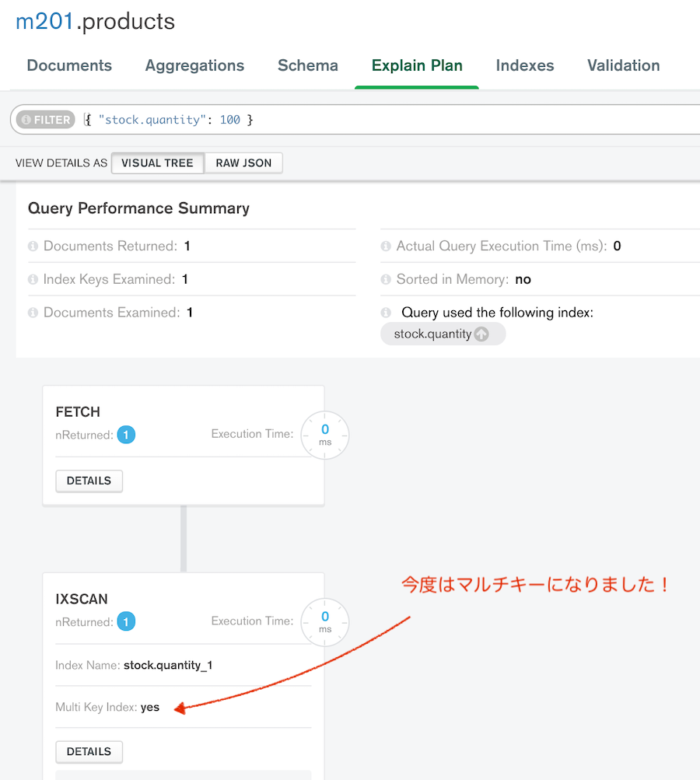Click info icon beside Actual Query Execution Time
This screenshot has width=700, height=780.
tap(386, 247)
